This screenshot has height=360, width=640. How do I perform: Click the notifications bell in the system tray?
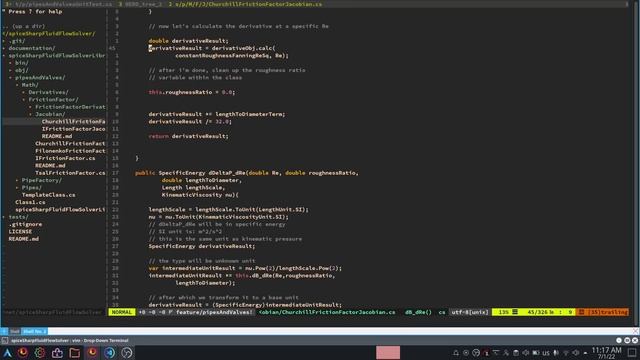[456, 353]
